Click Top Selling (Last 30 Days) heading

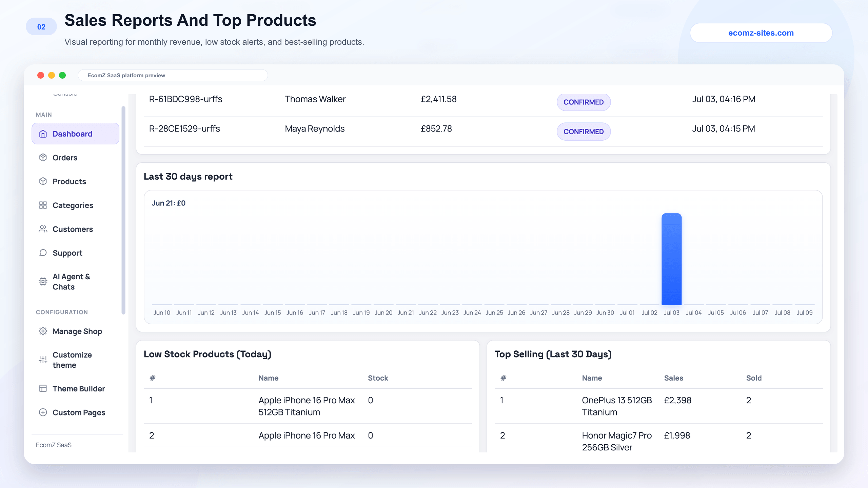click(x=553, y=354)
